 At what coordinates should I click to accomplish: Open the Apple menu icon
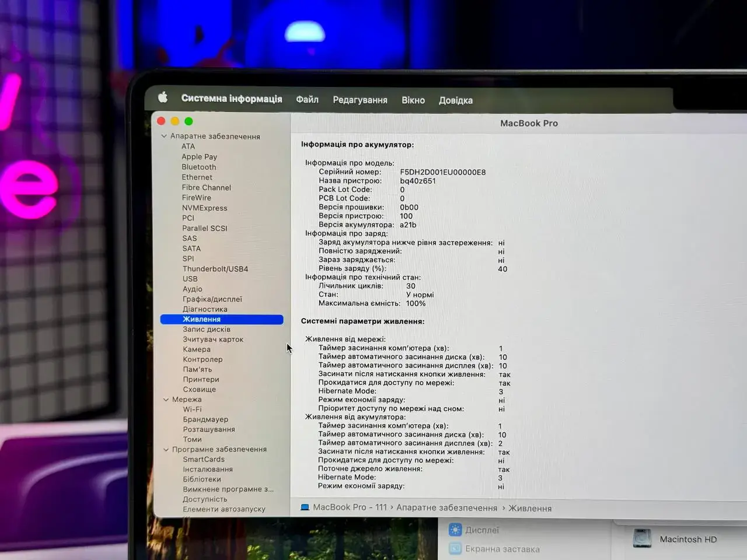[163, 97]
